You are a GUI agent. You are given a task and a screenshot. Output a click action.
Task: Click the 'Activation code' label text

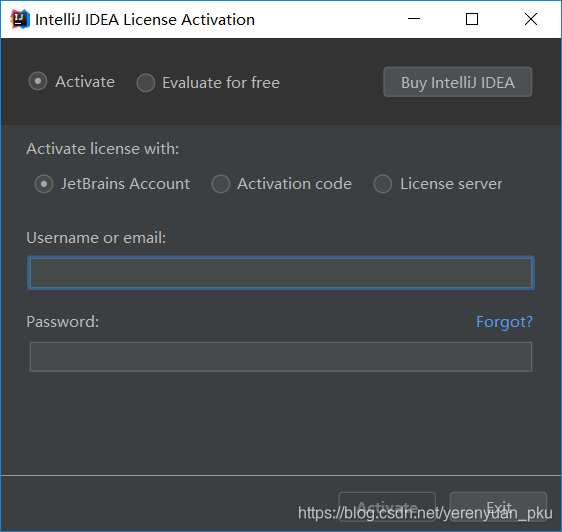(x=294, y=184)
